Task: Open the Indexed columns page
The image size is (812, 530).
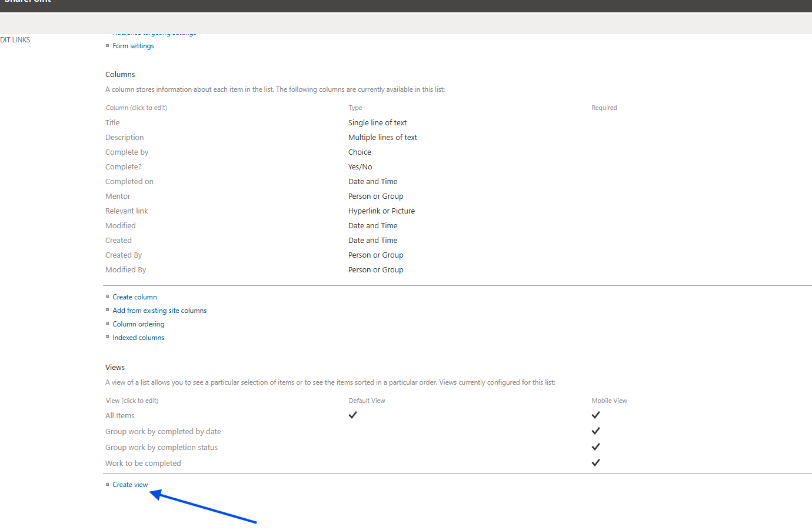Action: tap(138, 338)
